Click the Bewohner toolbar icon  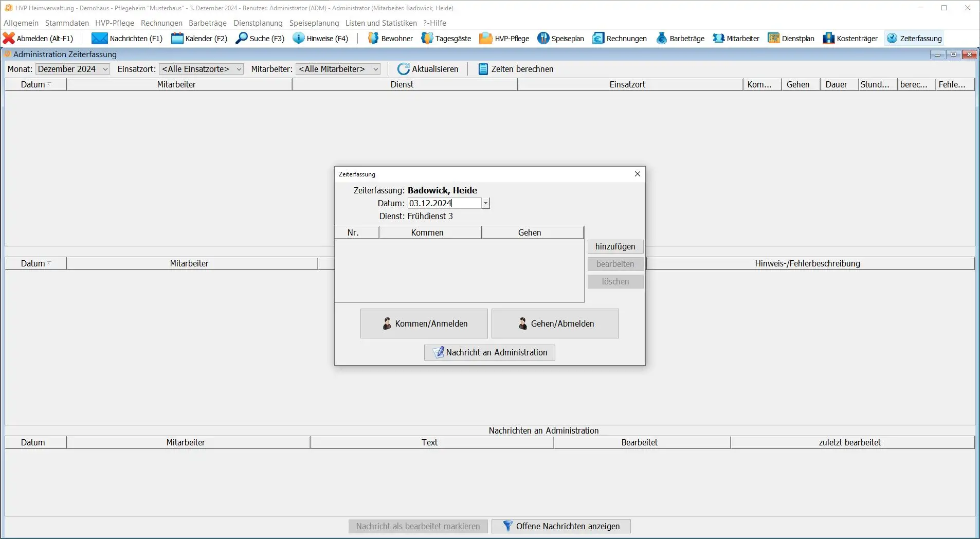(x=373, y=39)
